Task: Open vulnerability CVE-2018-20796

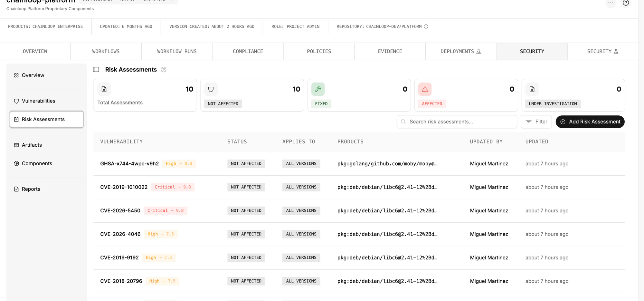Action: (121, 281)
